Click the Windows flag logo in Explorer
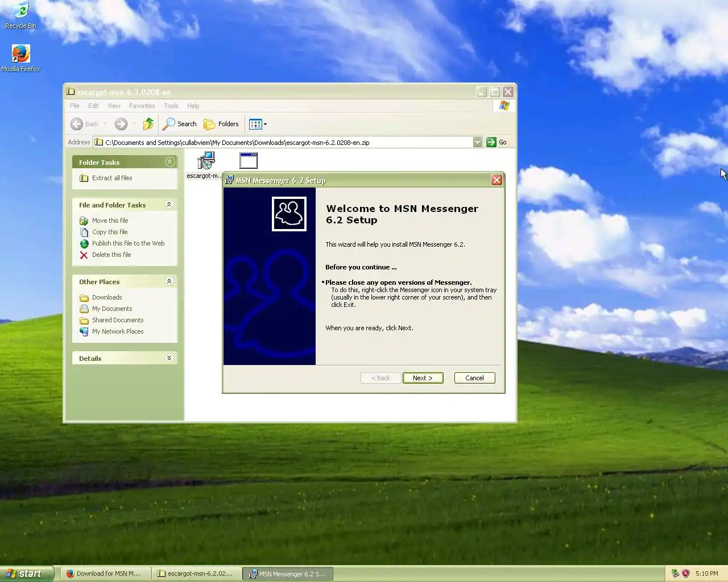Screen dimensions: 728x582 click(504, 106)
